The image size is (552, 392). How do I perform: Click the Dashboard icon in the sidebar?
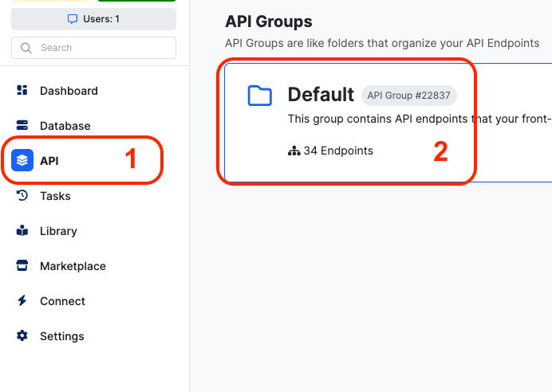click(22, 91)
